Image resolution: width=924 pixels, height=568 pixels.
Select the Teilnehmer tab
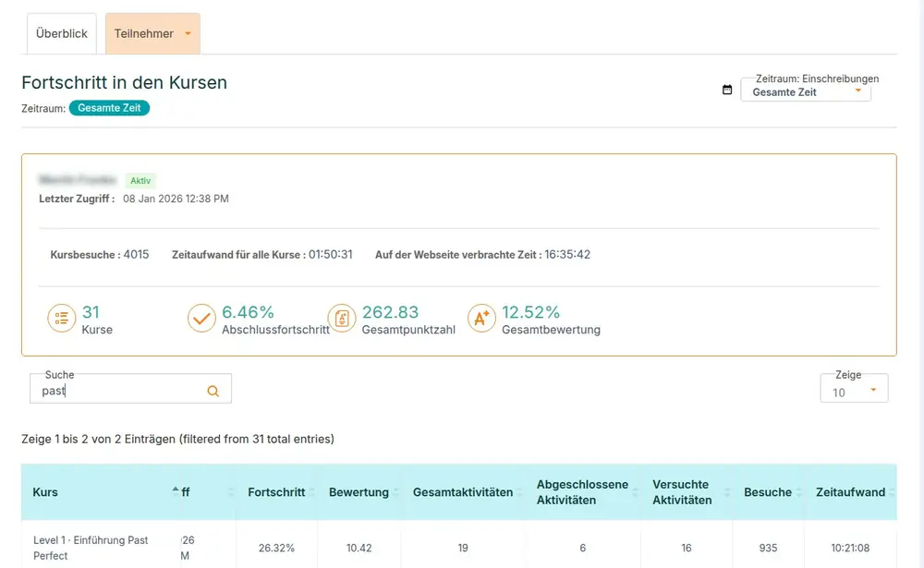(144, 33)
